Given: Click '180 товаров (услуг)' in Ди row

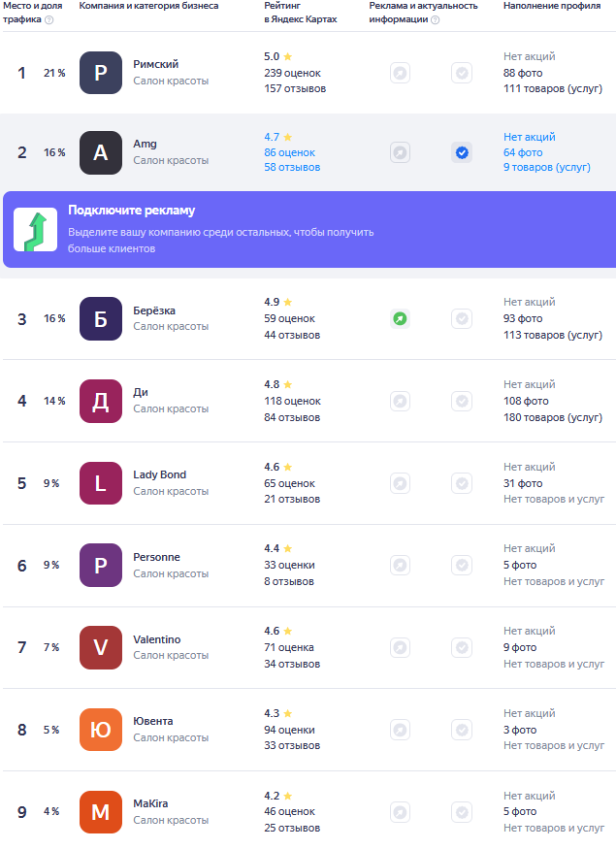Looking at the screenshot, I should pyautogui.click(x=553, y=417).
